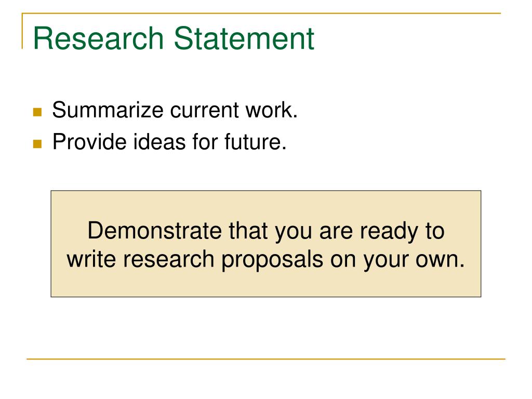Click the word Research in the title
This screenshot has width=532, height=399.
pos(99,38)
